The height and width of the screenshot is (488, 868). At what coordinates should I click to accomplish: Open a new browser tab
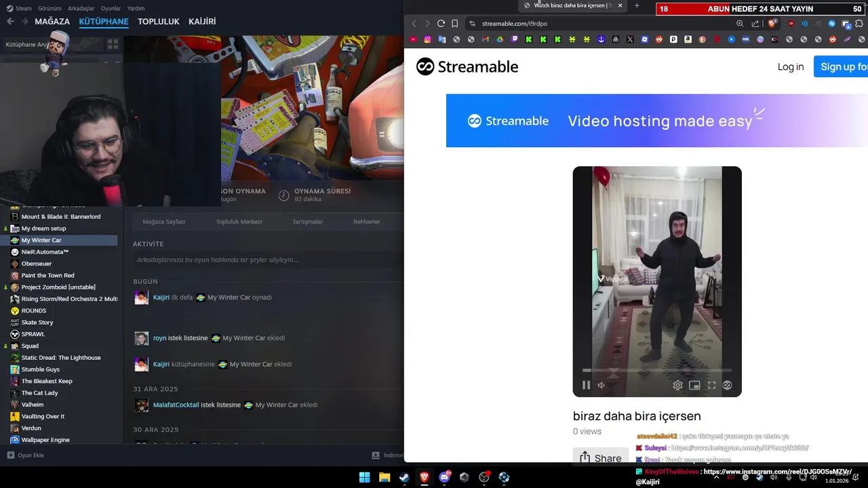coord(636,5)
